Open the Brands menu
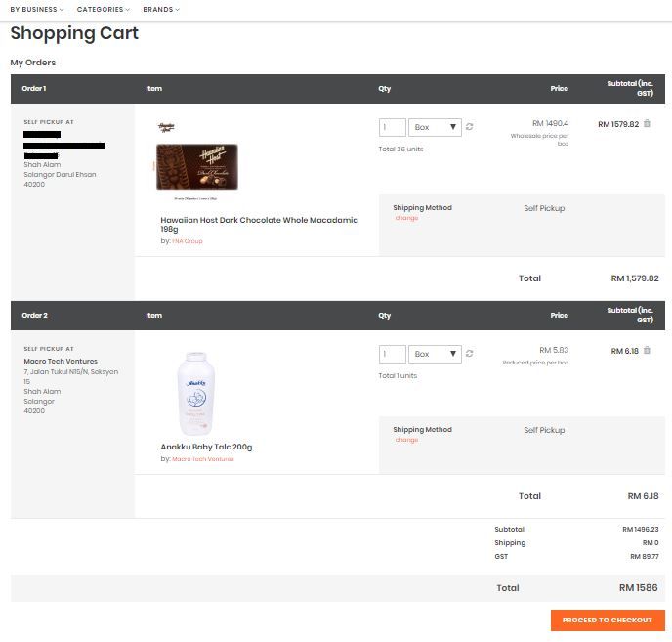672x642 pixels. point(161,10)
